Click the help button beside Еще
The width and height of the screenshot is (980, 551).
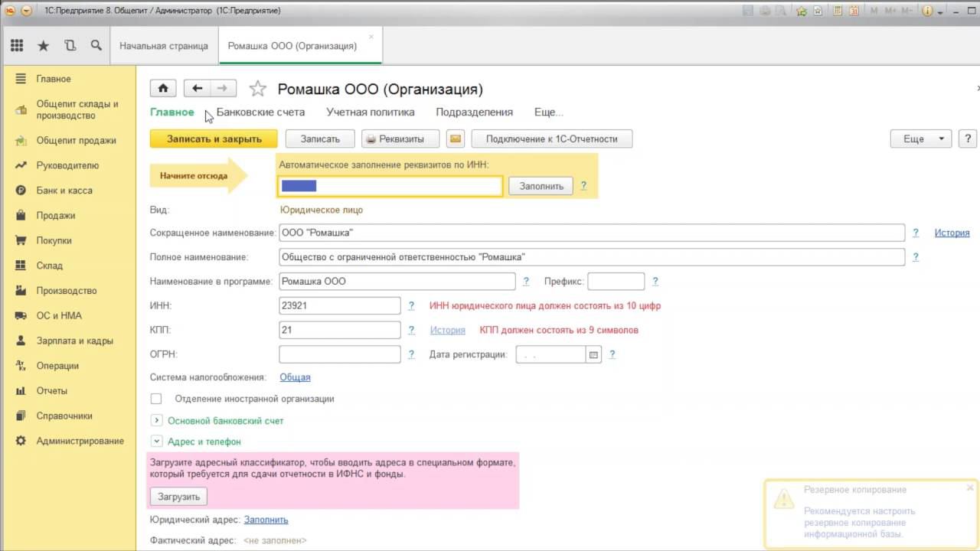tap(968, 139)
